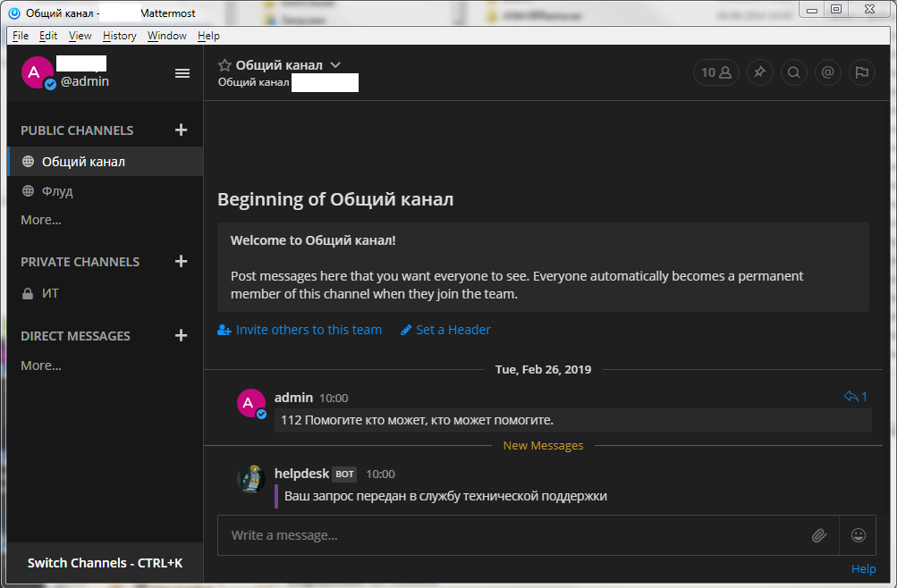This screenshot has width=897, height=588.
Task: Click Invite others to this team
Action: [x=308, y=330]
